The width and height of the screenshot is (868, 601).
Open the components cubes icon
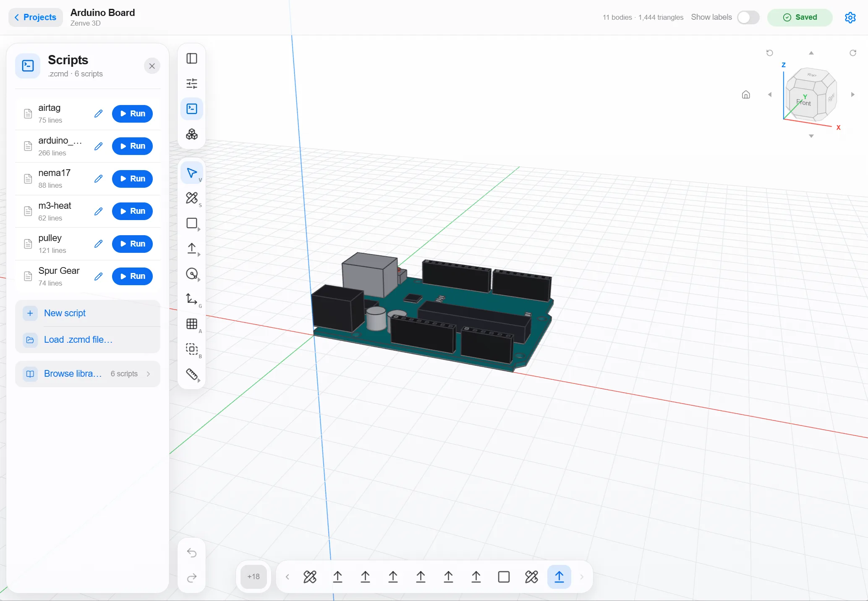[192, 134]
